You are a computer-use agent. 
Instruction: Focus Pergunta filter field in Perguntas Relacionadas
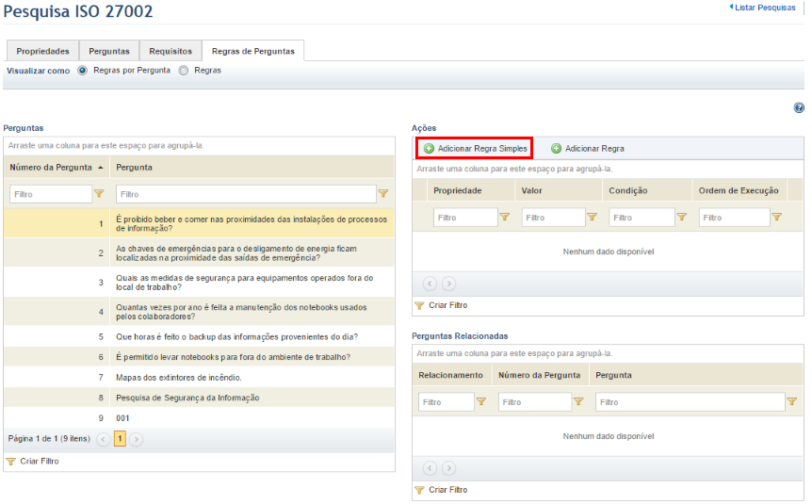point(690,402)
